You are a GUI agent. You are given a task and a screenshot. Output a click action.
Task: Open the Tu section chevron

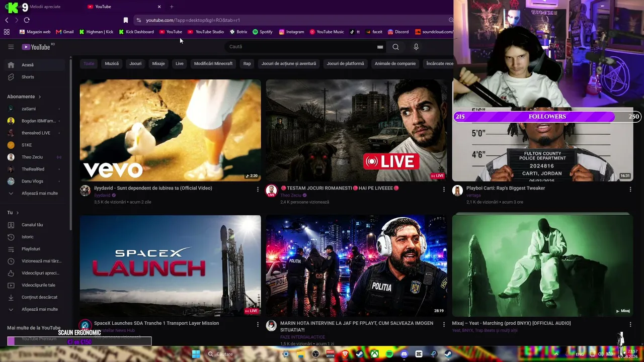tap(17, 213)
